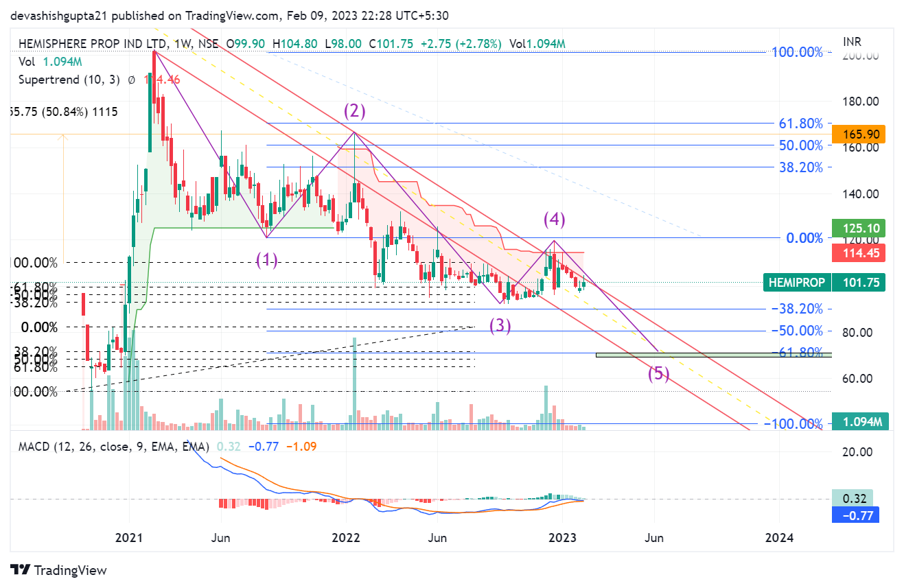Screen dimensions: 904x588
Task: Click the blue −100.00% Fibonacci label
Action: [x=793, y=423]
